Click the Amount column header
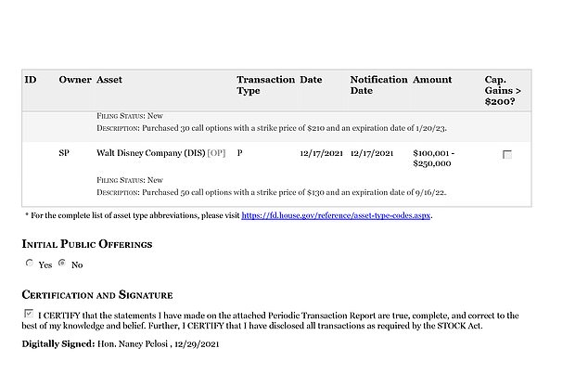 click(433, 80)
